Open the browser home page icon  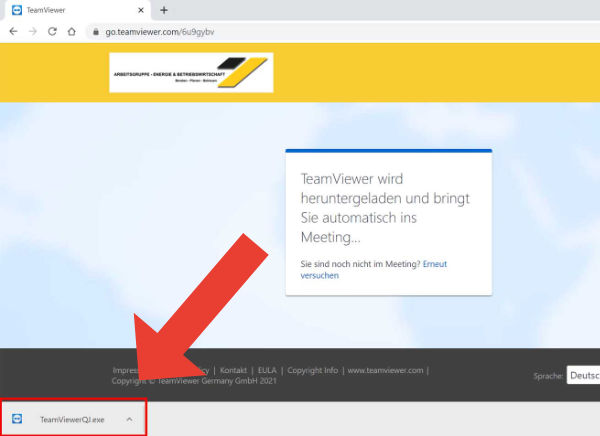(72, 31)
